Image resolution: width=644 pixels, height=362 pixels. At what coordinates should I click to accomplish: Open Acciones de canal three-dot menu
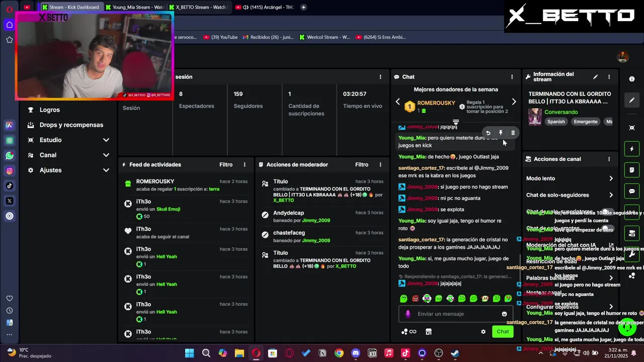609,159
